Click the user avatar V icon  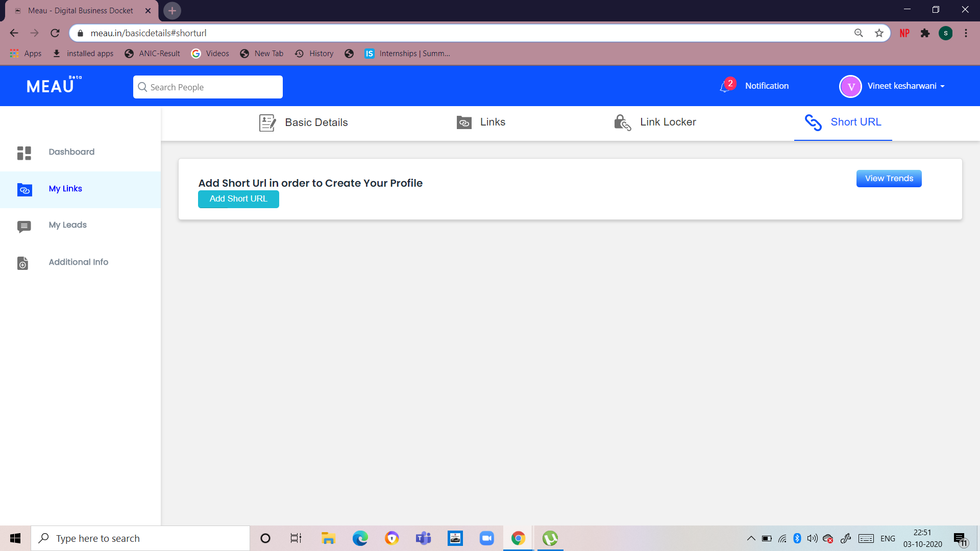(850, 86)
